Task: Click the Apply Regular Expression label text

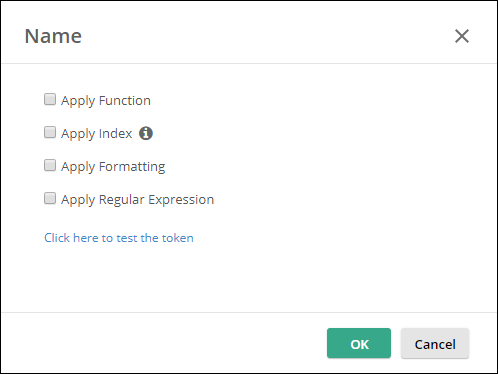Action: 137,200
